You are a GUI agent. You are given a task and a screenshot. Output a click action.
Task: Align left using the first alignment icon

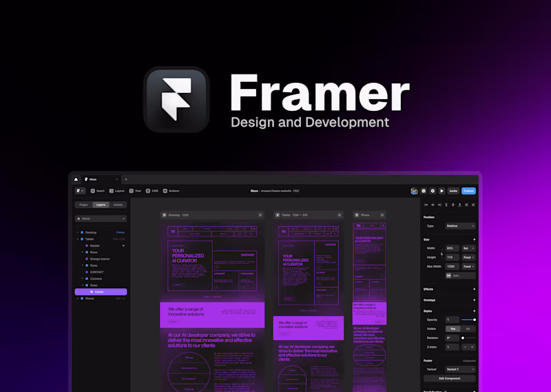(x=426, y=205)
